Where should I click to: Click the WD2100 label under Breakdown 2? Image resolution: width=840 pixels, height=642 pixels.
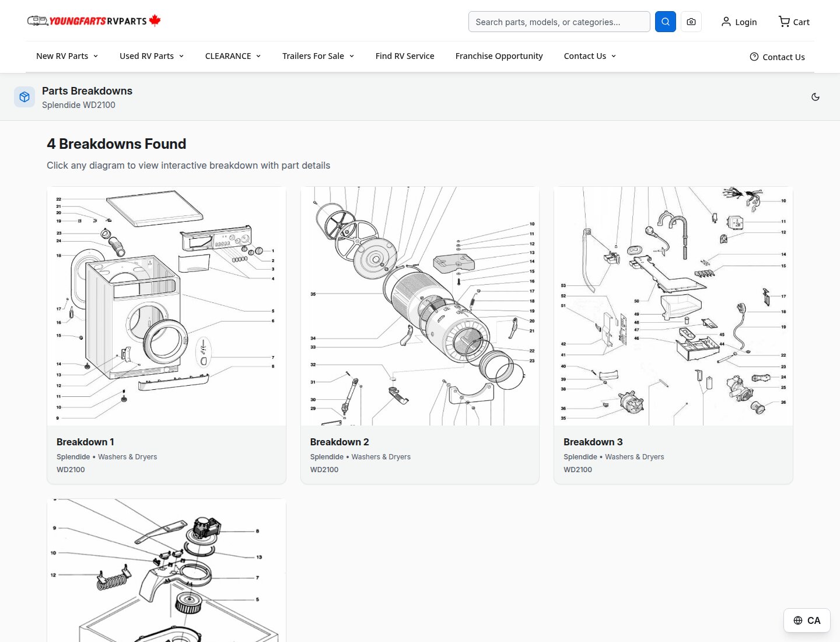(x=324, y=470)
